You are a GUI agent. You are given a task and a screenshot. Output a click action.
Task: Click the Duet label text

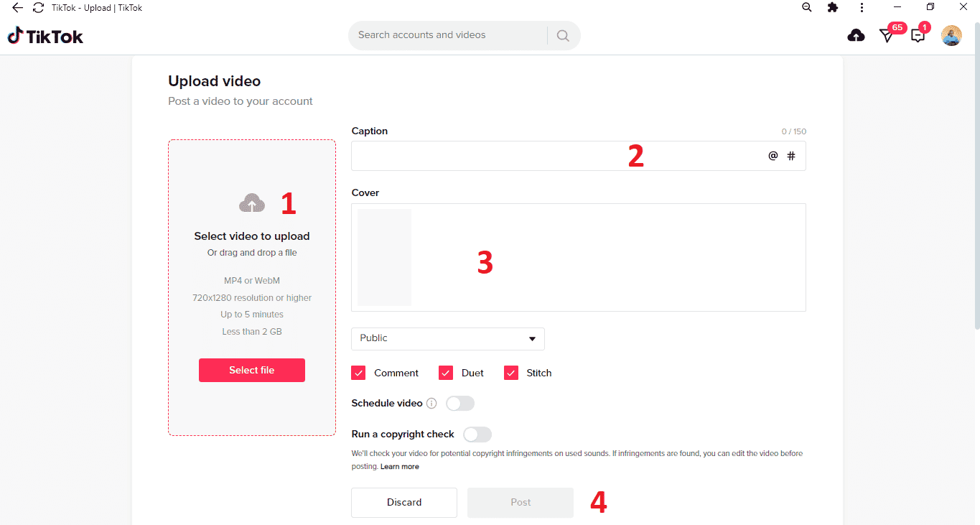click(x=472, y=373)
